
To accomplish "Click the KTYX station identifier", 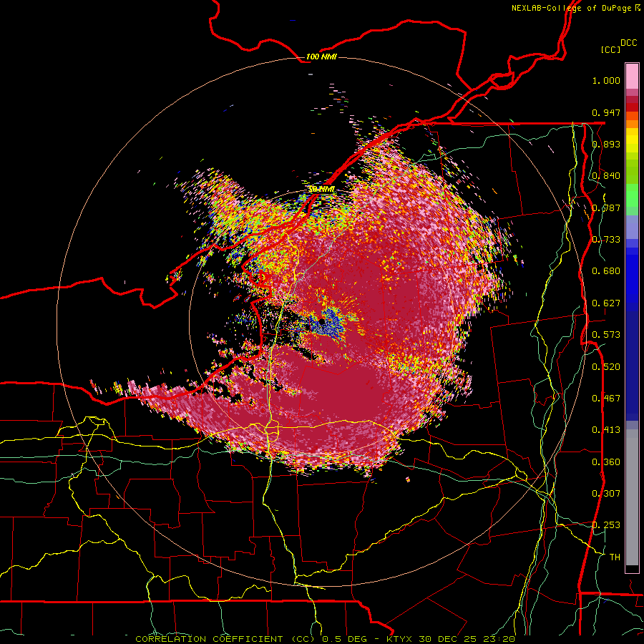I will click(x=401, y=639).
